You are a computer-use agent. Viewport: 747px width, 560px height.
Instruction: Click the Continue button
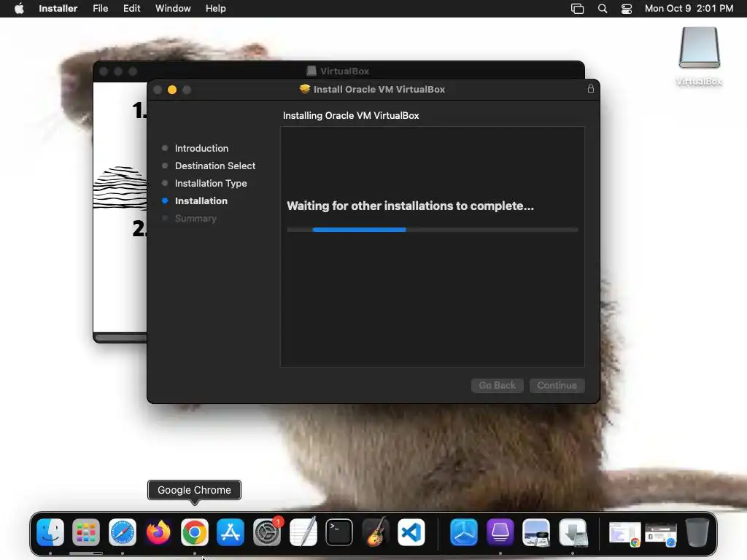[x=557, y=385]
